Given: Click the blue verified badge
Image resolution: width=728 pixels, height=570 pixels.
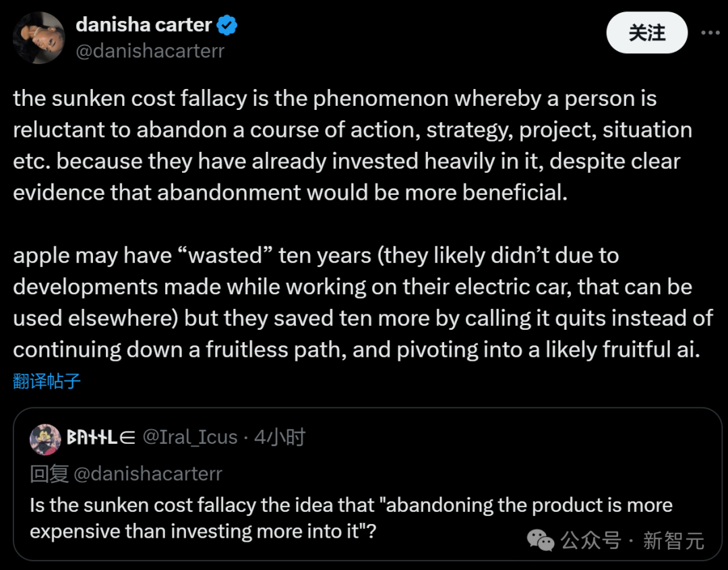Looking at the screenshot, I should tap(226, 26).
